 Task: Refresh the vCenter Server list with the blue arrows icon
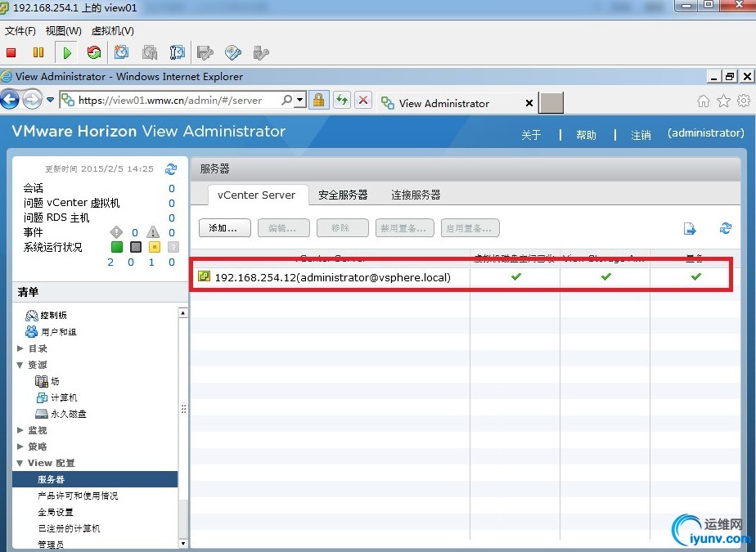click(726, 228)
